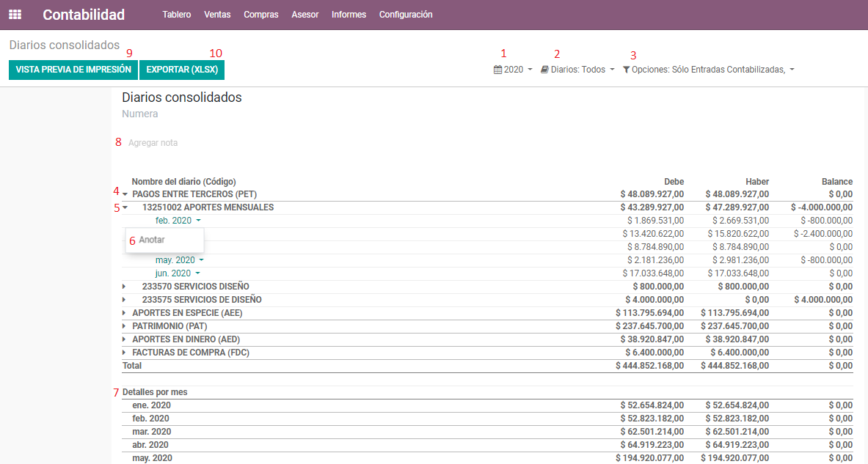Collapse the PAGOS ENTRE TERCEROS (PET) row
Screen dimensions: 868x464
tap(125, 194)
